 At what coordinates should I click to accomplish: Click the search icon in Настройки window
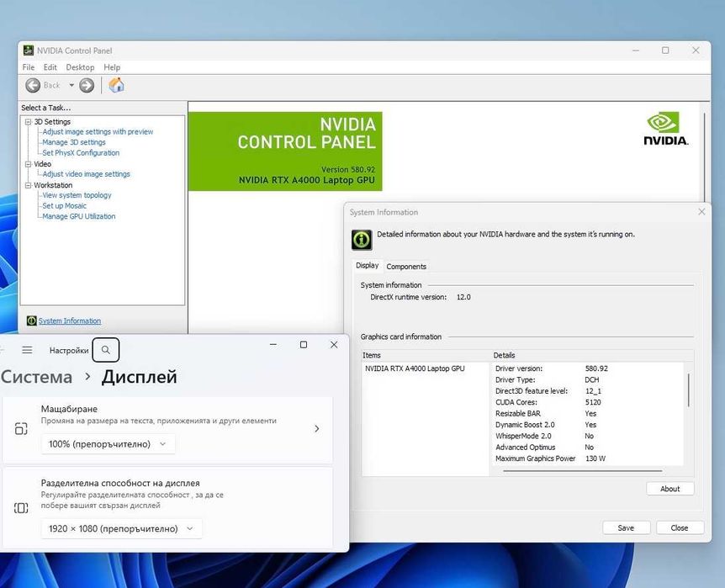click(x=106, y=350)
